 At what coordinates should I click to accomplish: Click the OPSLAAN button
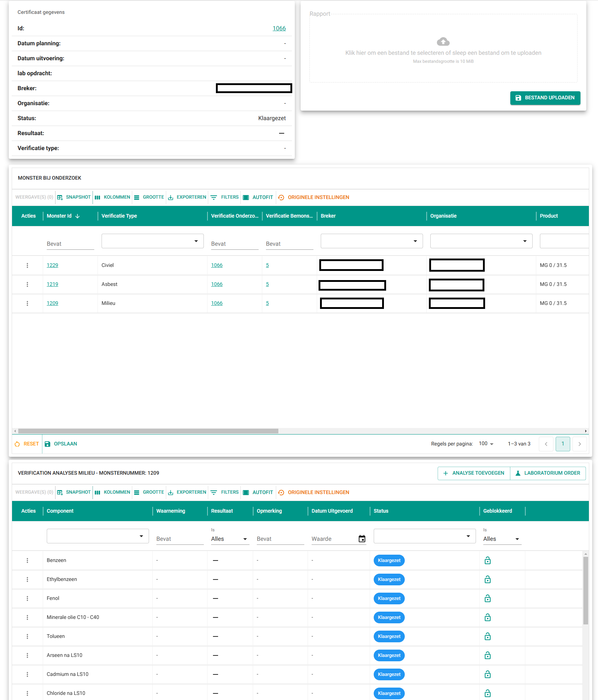pos(61,444)
